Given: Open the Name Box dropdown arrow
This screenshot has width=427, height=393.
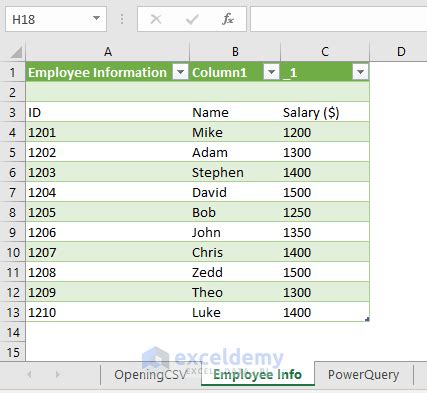Looking at the screenshot, I should click(96, 18).
